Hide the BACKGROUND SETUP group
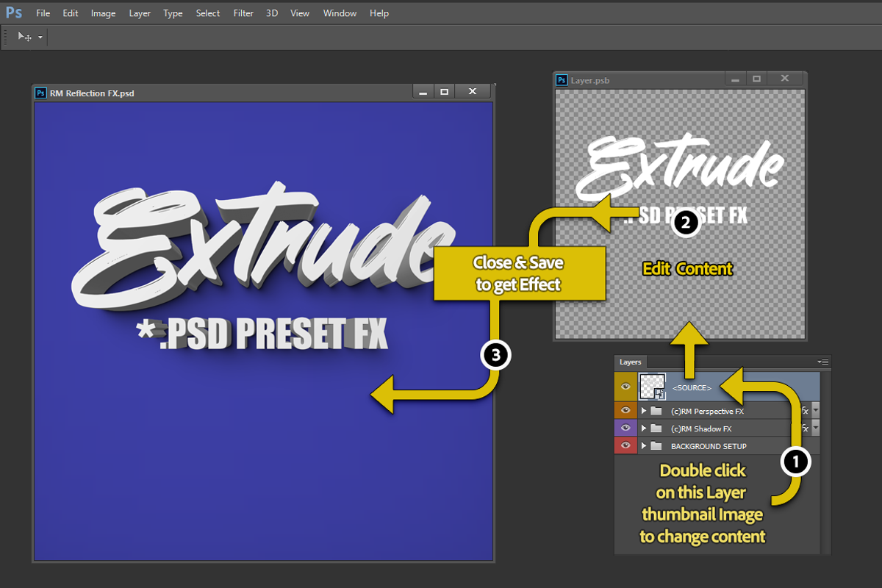This screenshot has width=882, height=588. point(626,446)
